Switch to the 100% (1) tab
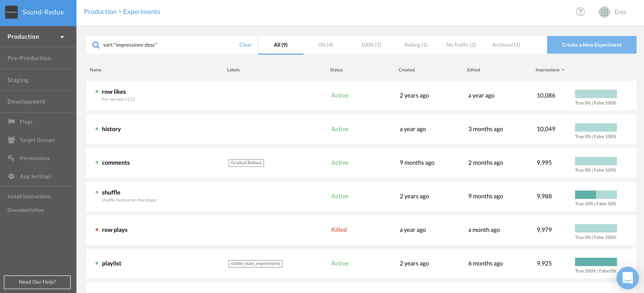Viewport: 644px width, 293px height. click(371, 45)
